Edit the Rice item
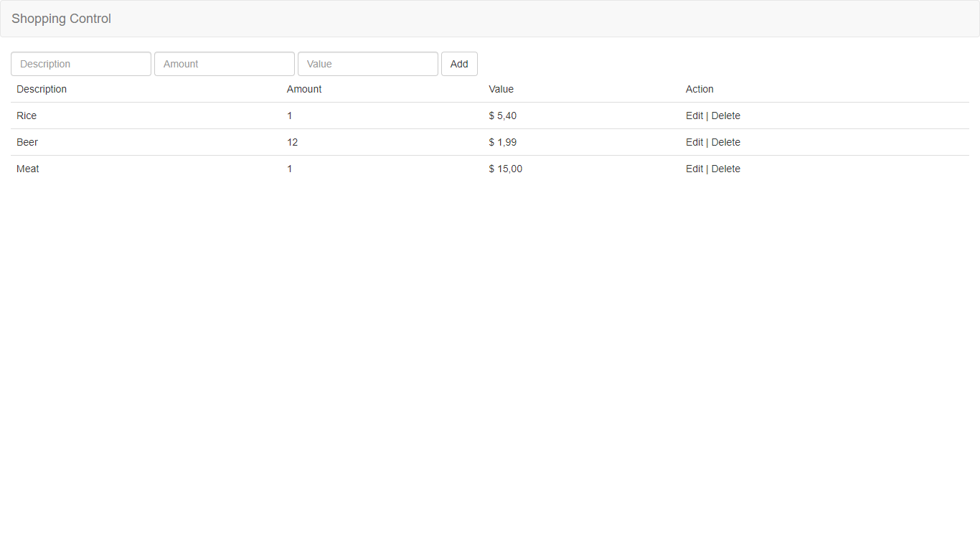This screenshot has width=980, height=551. 694,116
